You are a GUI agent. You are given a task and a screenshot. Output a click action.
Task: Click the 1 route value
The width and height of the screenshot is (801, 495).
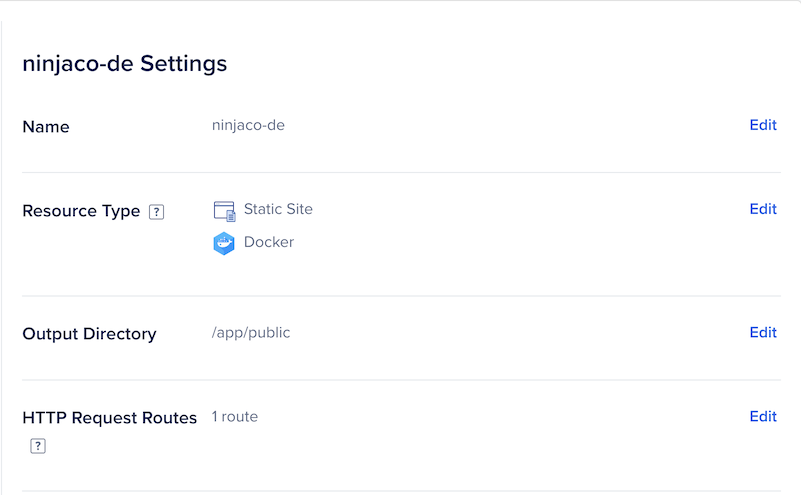(235, 417)
